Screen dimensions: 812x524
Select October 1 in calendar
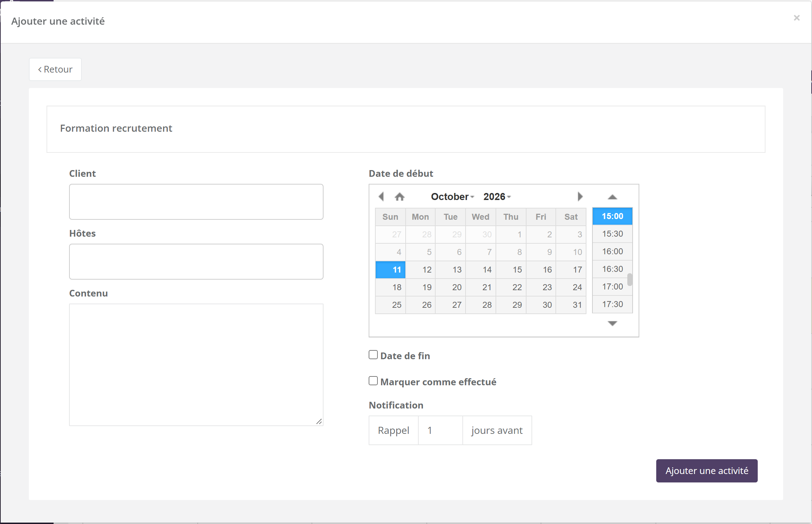511,235
